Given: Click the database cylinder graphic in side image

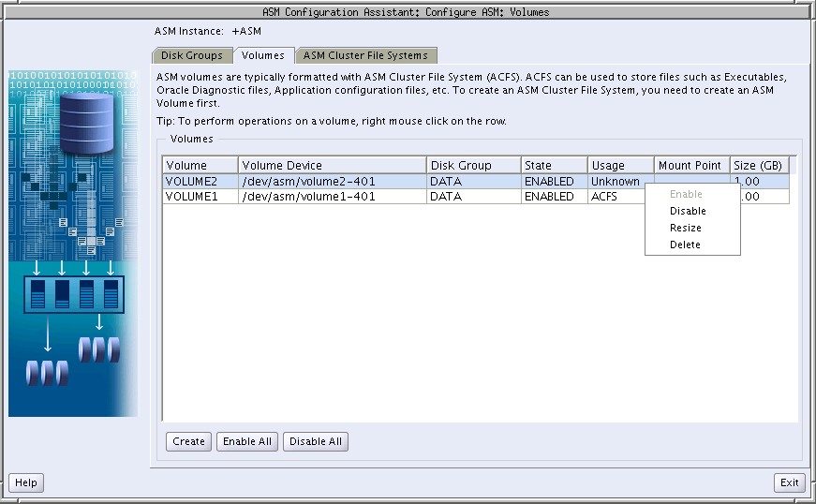Looking at the screenshot, I should 86,123.
